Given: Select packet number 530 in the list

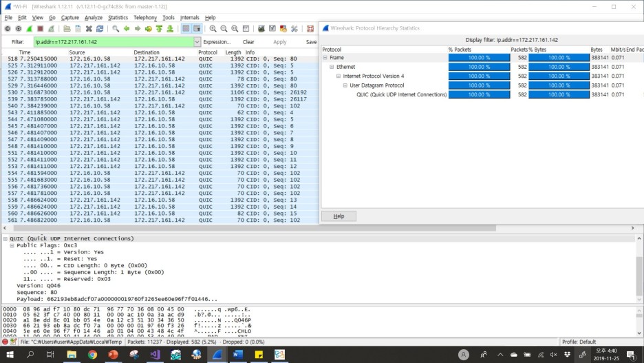Looking at the screenshot, I should pyautogui.click(x=160, y=92).
